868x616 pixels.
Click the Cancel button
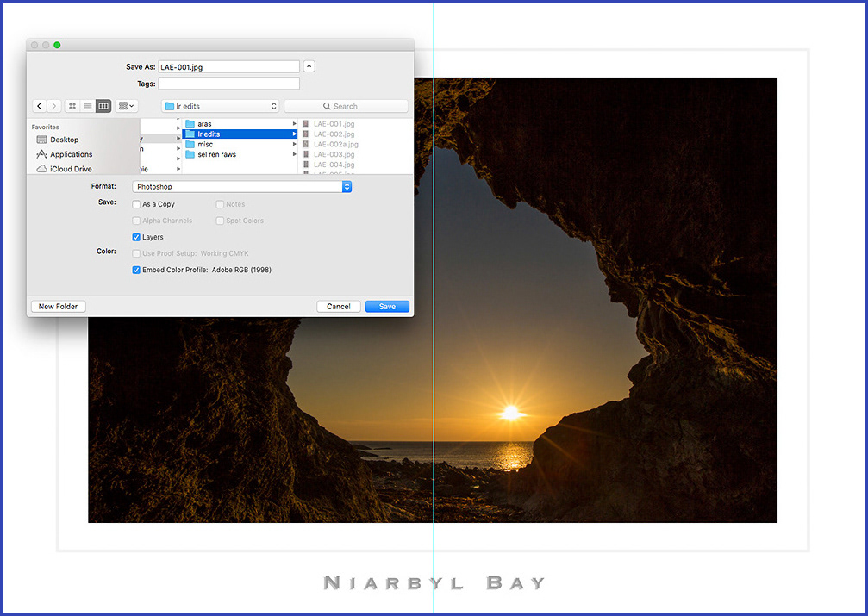click(x=339, y=307)
